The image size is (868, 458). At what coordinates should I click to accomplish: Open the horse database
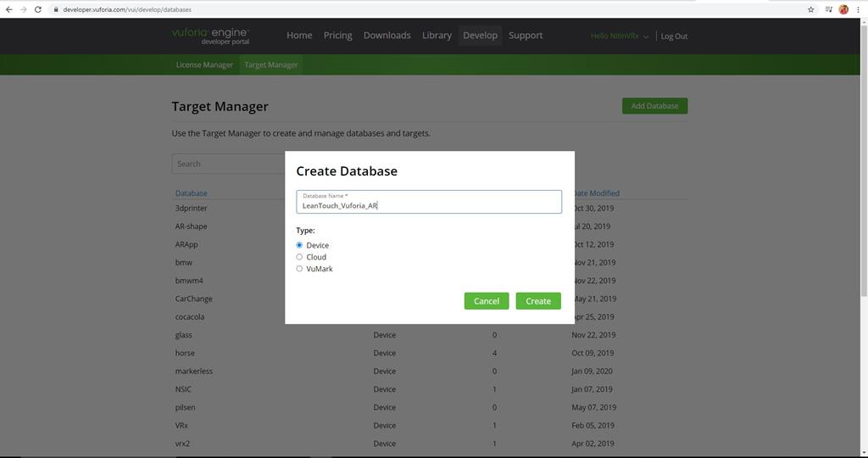click(185, 353)
